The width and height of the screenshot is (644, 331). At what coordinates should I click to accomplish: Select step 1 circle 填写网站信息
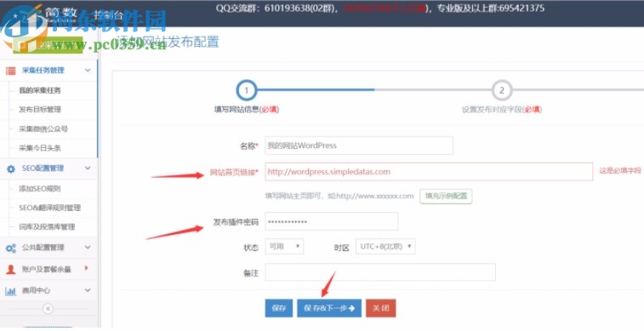click(247, 90)
